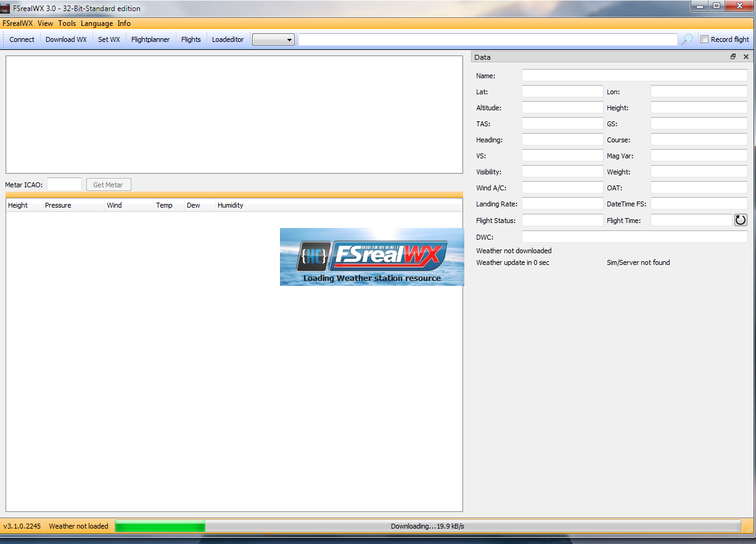Viewport: 756px width, 544px height.
Task: Click the Name field in Data panel
Action: [x=635, y=75]
